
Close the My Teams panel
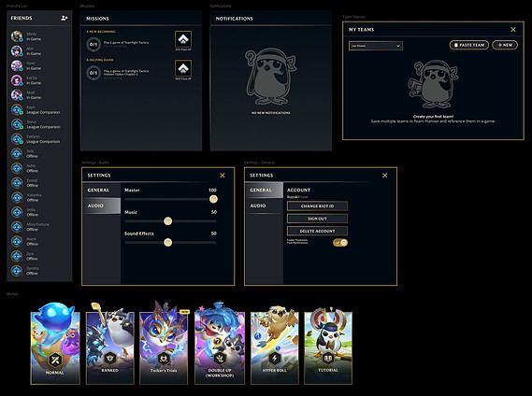(513, 30)
